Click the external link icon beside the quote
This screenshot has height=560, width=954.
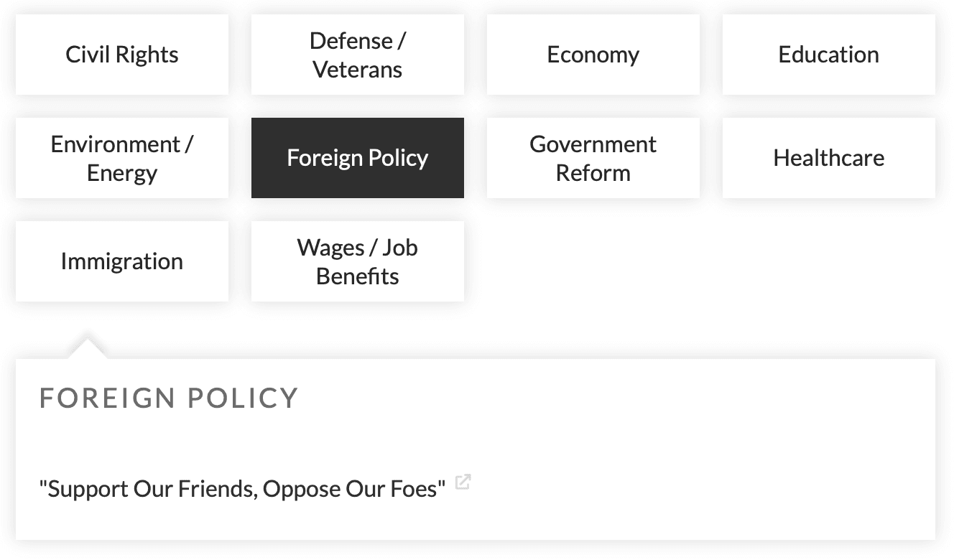click(463, 482)
